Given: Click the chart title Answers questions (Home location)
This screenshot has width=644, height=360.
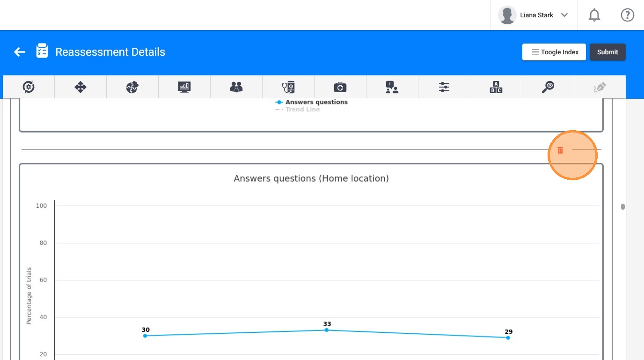Looking at the screenshot, I should click(311, 178).
